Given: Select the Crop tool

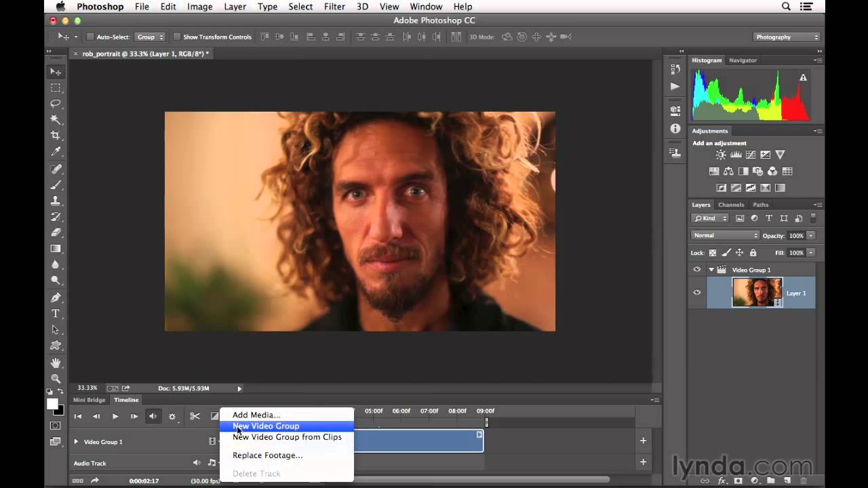Looking at the screenshot, I should [x=56, y=136].
